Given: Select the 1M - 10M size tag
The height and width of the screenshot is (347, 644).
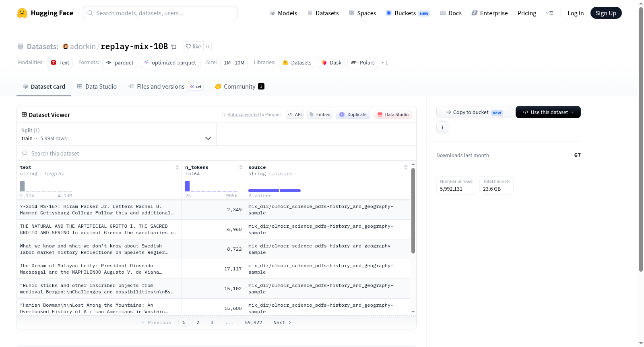Looking at the screenshot, I should pos(234,62).
